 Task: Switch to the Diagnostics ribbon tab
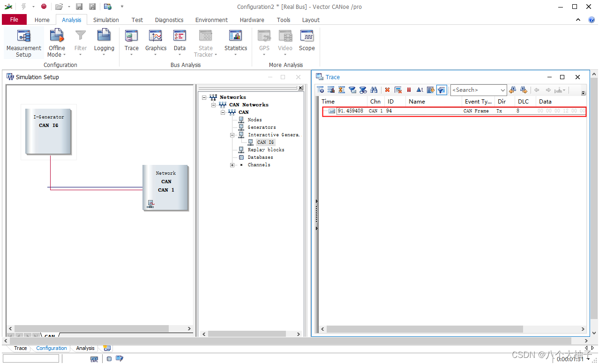169,20
